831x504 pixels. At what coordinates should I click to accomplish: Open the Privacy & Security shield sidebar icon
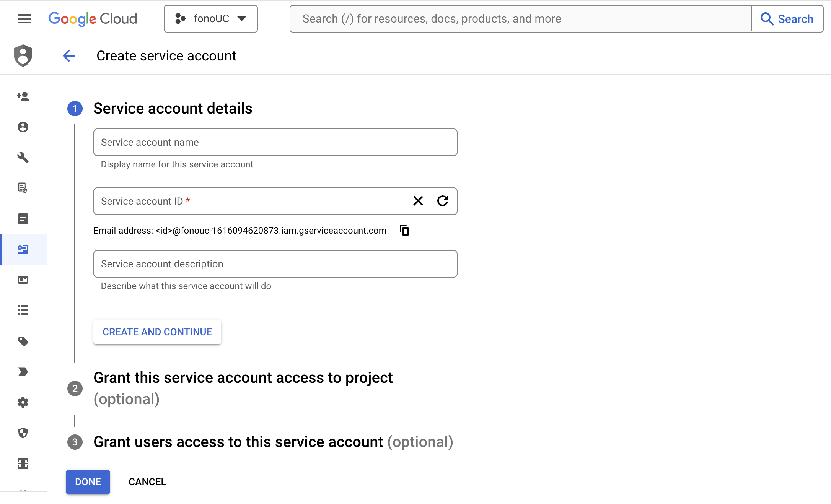coord(23,433)
